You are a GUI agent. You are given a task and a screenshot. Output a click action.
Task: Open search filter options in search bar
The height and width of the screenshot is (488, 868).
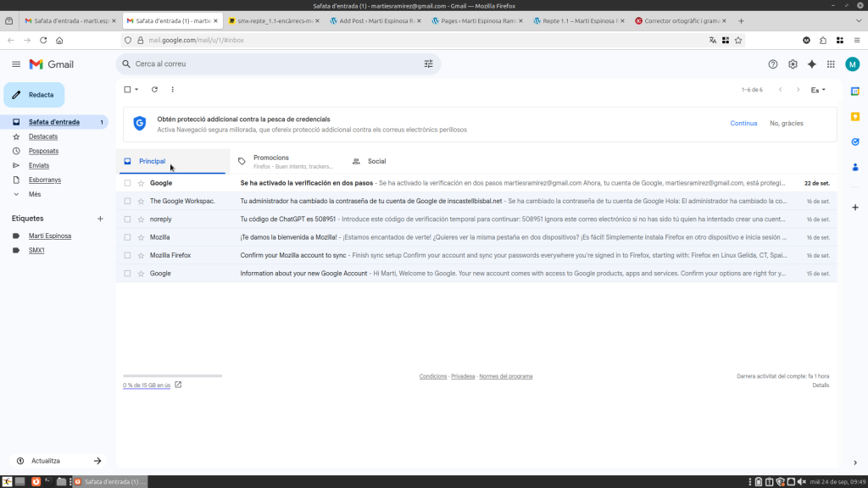point(428,64)
